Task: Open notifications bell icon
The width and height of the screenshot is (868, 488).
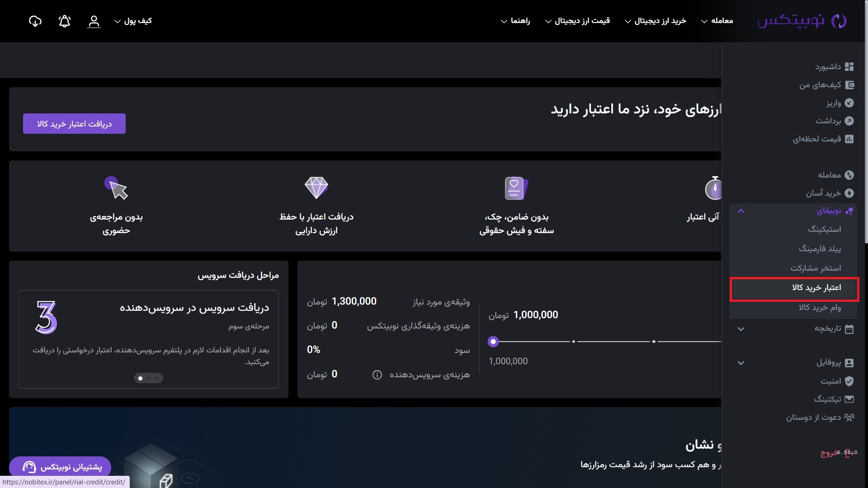Action: (x=65, y=21)
